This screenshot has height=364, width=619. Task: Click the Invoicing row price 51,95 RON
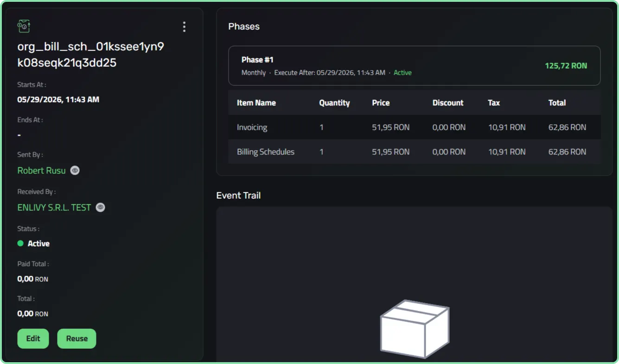390,127
